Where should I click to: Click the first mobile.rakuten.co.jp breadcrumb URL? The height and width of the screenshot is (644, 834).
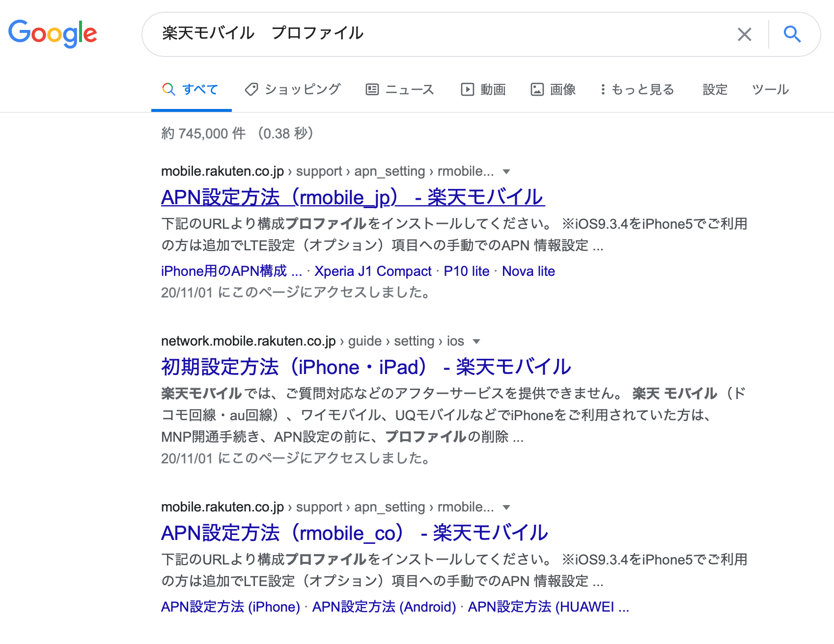coord(328,171)
